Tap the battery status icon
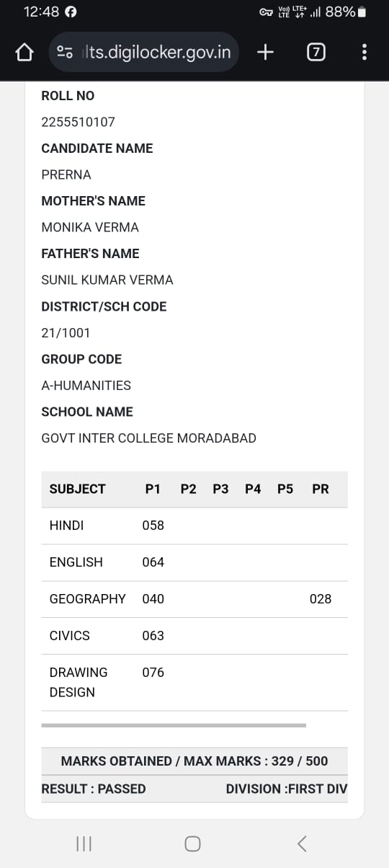 pyautogui.click(x=362, y=12)
